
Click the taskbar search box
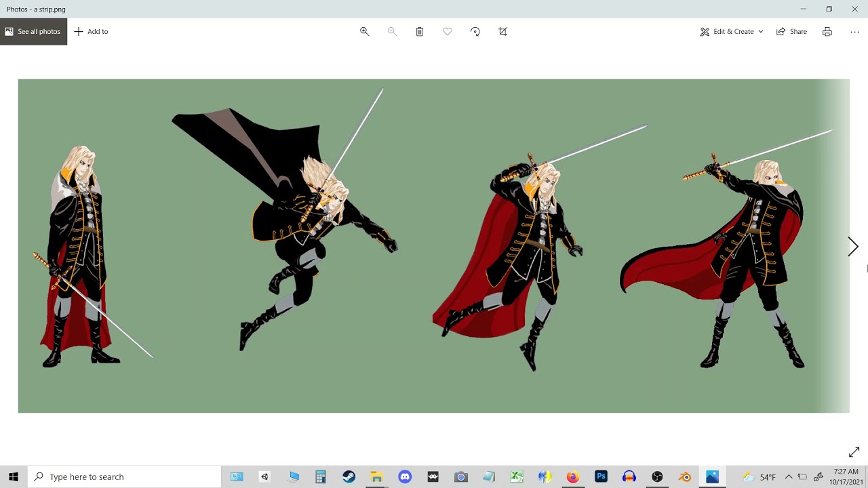tap(124, 476)
